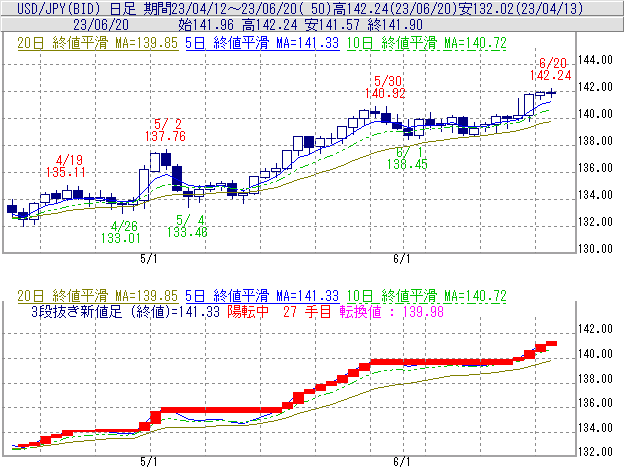Image resolution: width=624 pixels, height=475 pixels.
Task: Click the 5日 MA=141.33 legend in lower chart
Action: 262,296
